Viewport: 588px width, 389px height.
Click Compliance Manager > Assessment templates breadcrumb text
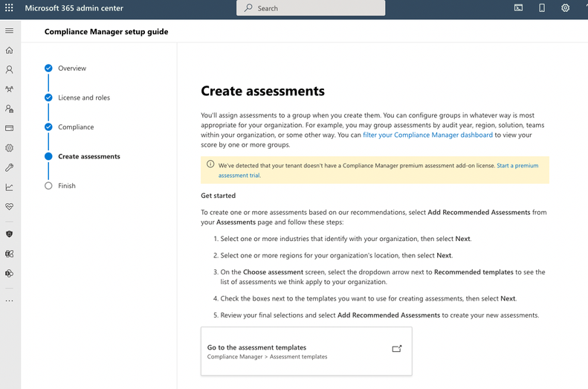click(267, 357)
